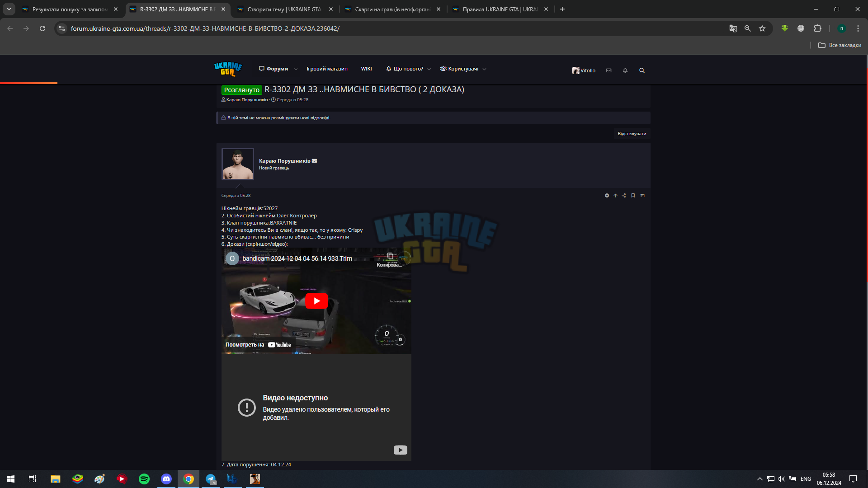
Task: Share post via the share icon
Action: pyautogui.click(x=624, y=196)
